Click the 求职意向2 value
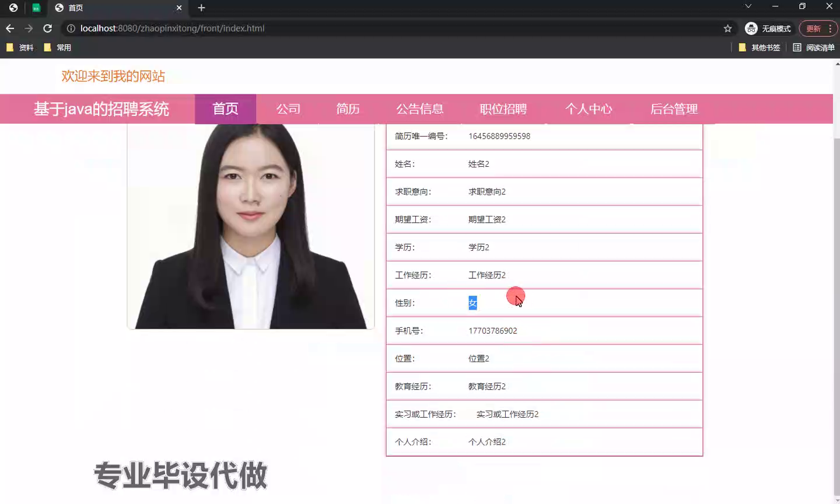The width and height of the screenshot is (840, 504). (487, 192)
